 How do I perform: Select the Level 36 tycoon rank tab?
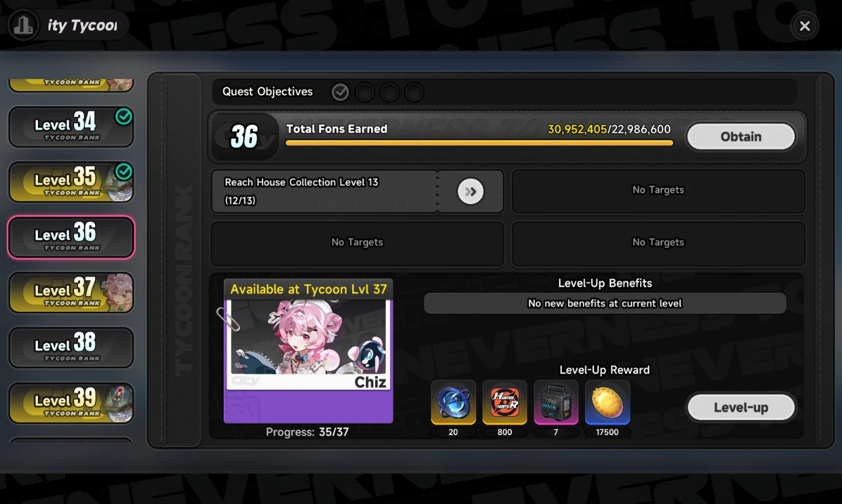coord(71,237)
